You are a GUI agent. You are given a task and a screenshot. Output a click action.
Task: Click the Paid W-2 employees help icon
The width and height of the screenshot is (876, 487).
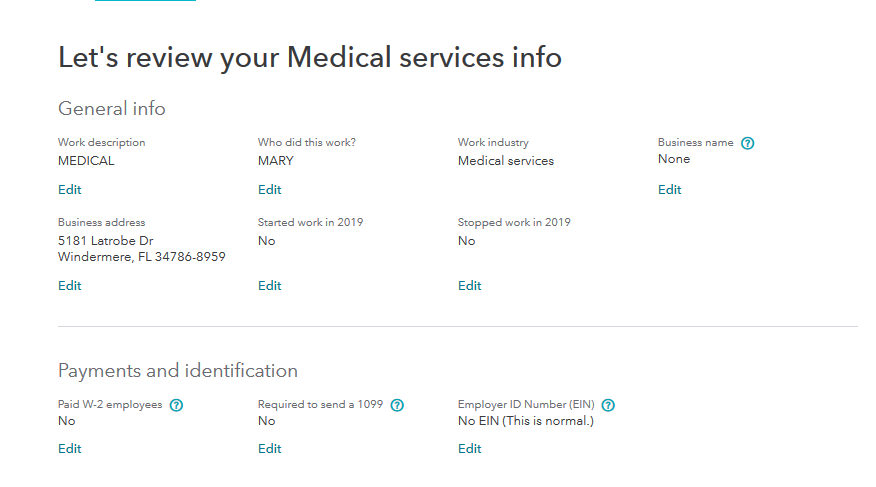[177, 405]
